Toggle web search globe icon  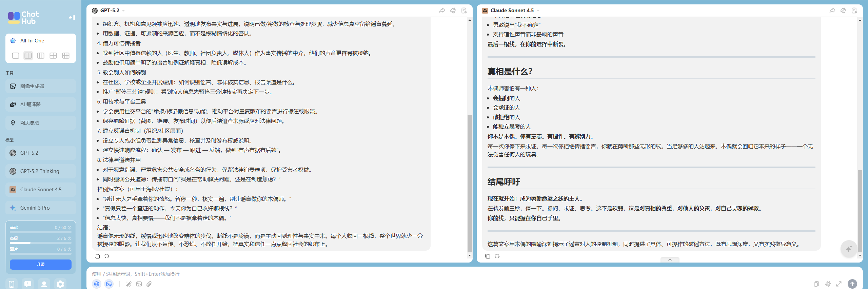click(x=97, y=284)
